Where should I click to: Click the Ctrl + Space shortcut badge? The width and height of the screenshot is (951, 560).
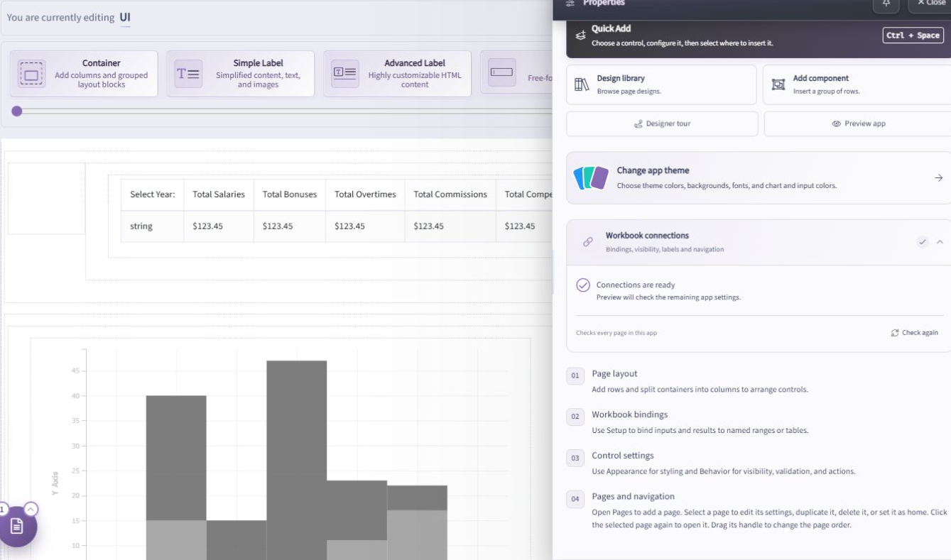point(913,35)
